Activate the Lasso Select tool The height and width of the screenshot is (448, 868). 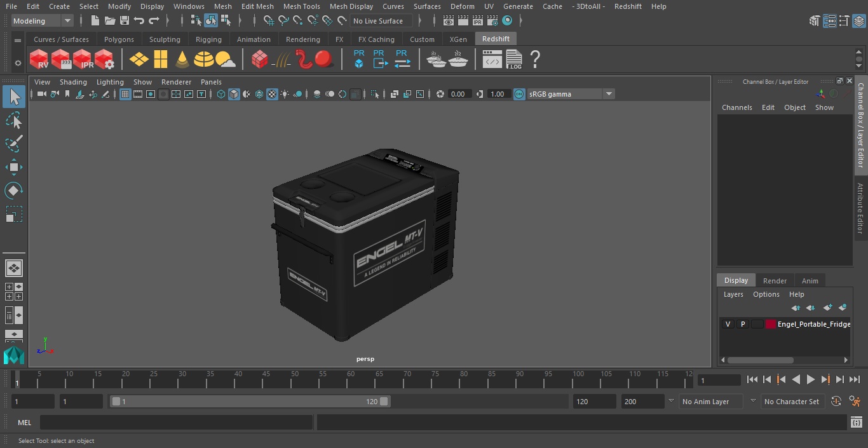pos(14,120)
